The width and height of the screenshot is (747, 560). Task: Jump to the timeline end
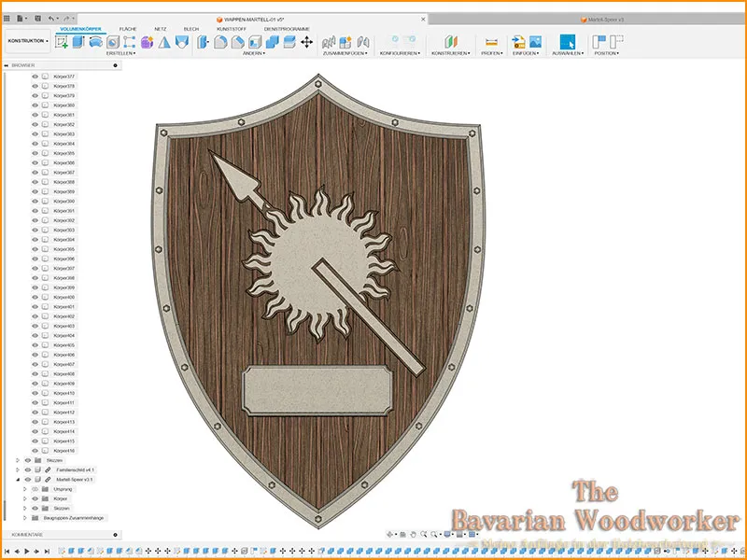[x=47, y=551]
